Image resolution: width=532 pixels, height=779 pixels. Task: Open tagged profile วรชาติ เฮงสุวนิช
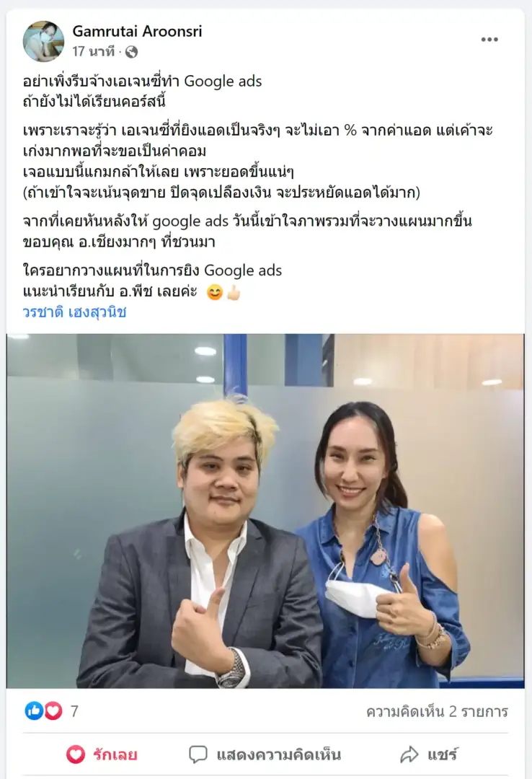[x=74, y=312]
